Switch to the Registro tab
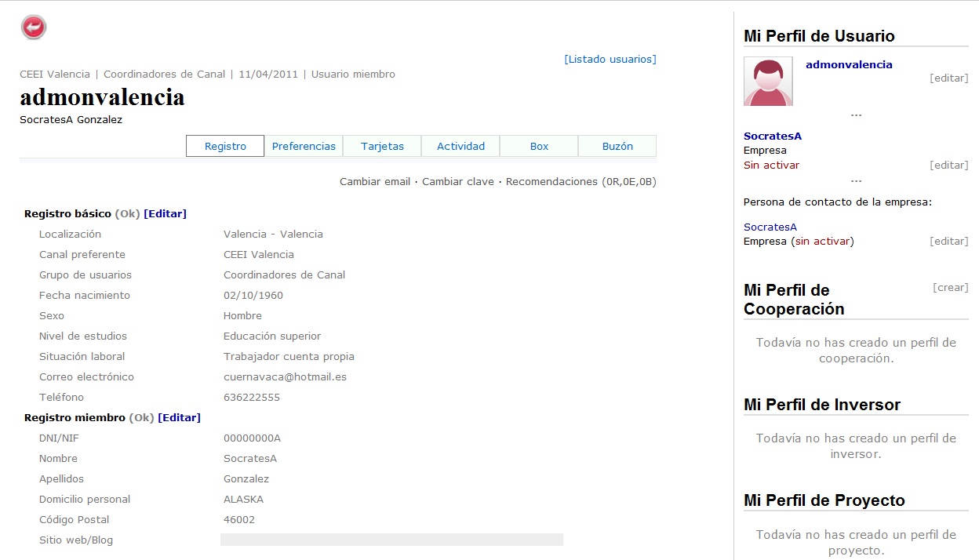 225,146
